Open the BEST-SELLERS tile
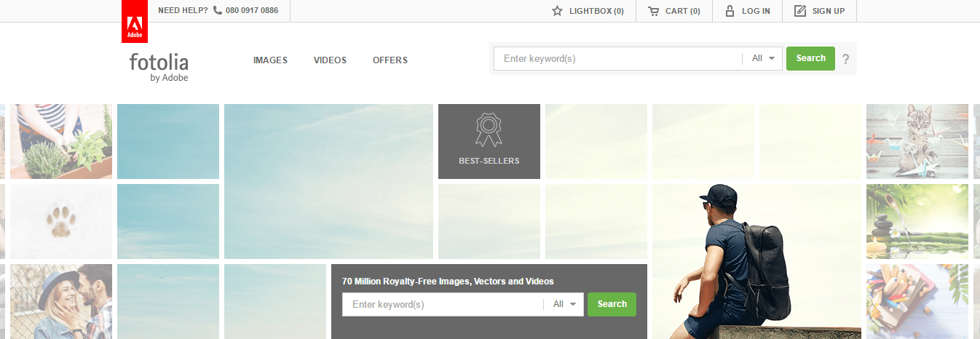 coord(489,141)
